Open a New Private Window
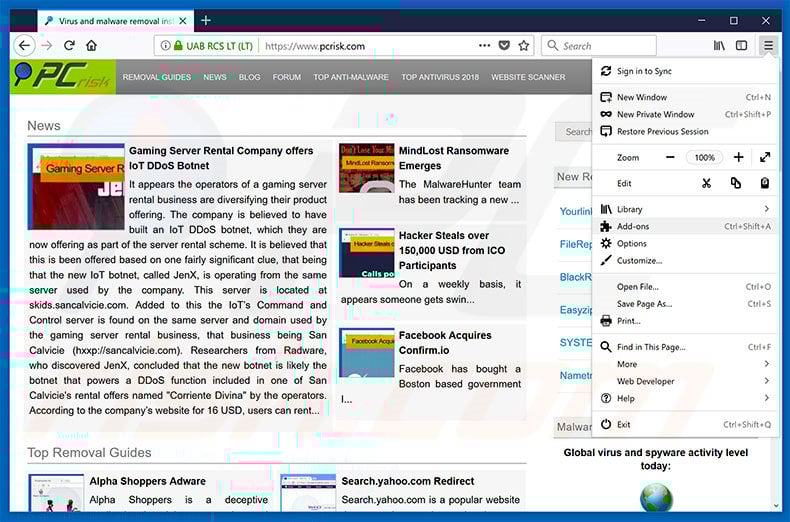The height and width of the screenshot is (522, 790). tap(684, 114)
